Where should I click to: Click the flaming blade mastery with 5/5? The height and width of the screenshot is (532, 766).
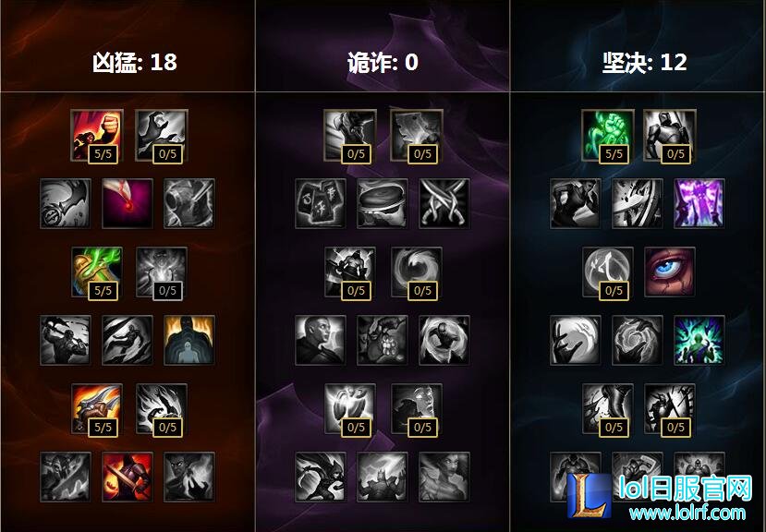(x=97, y=409)
